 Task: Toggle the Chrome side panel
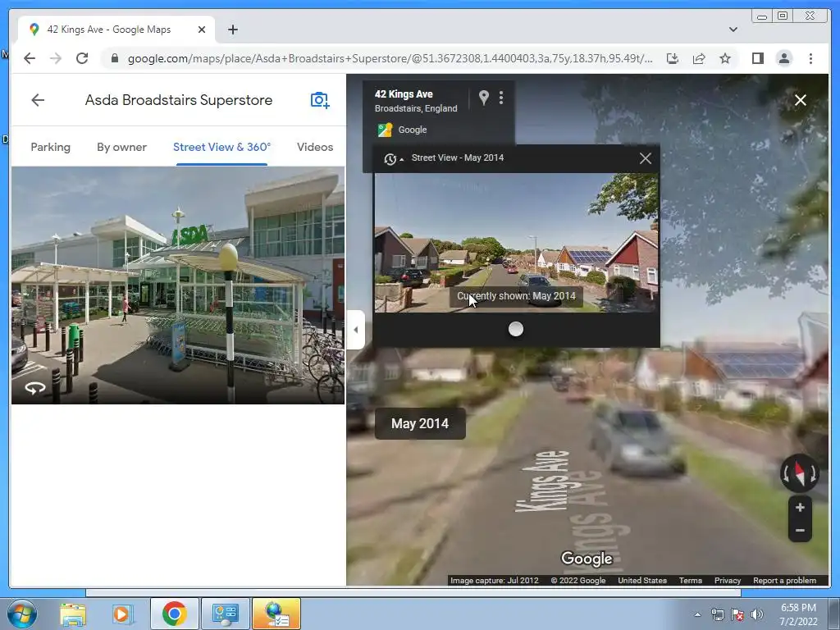point(757,58)
